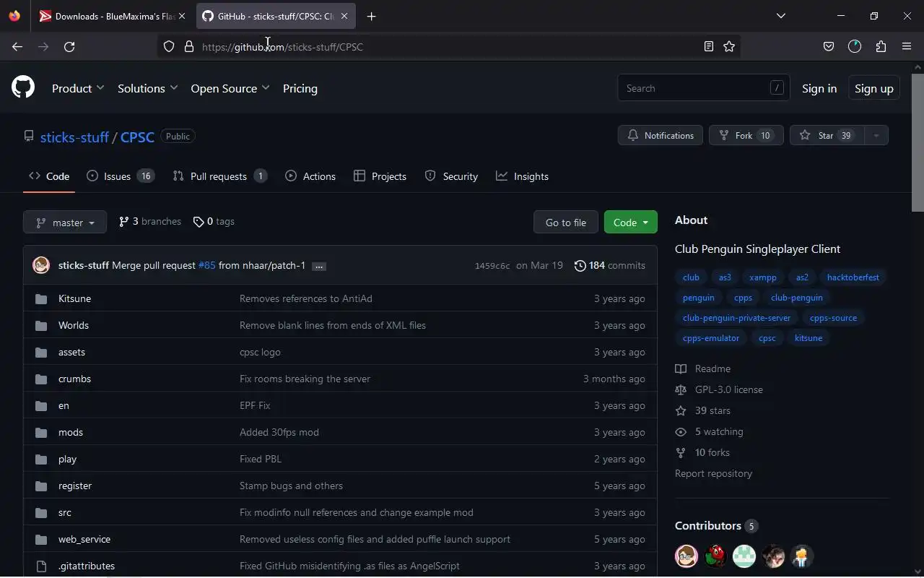The image size is (924, 578).
Task: Open the Issues tab
Action: pyautogui.click(x=121, y=176)
